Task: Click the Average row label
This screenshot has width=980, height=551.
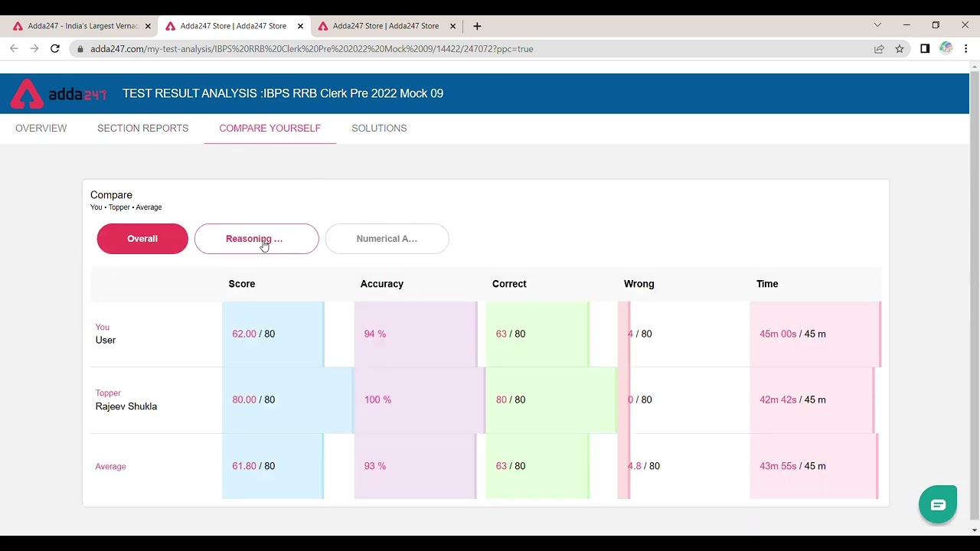Action: tap(110, 466)
